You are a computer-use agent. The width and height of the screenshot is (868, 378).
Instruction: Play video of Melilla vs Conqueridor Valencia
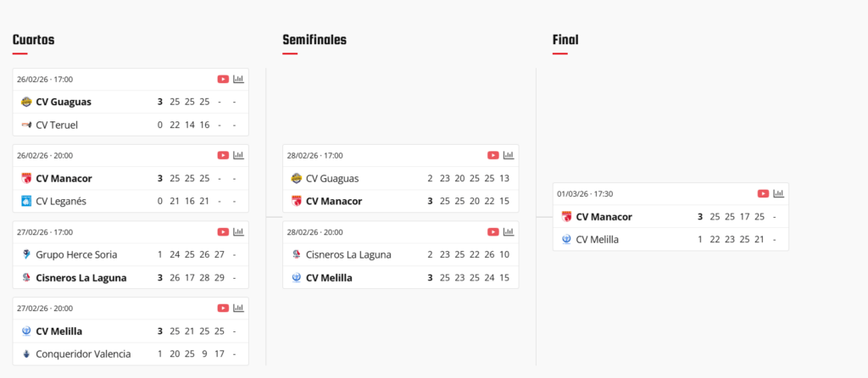(x=223, y=308)
